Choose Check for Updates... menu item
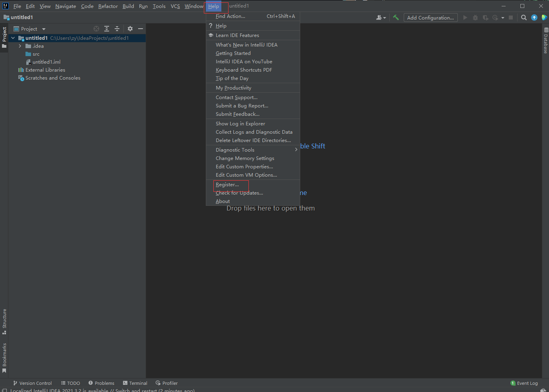Viewport: 549px width, 392px height. click(239, 193)
